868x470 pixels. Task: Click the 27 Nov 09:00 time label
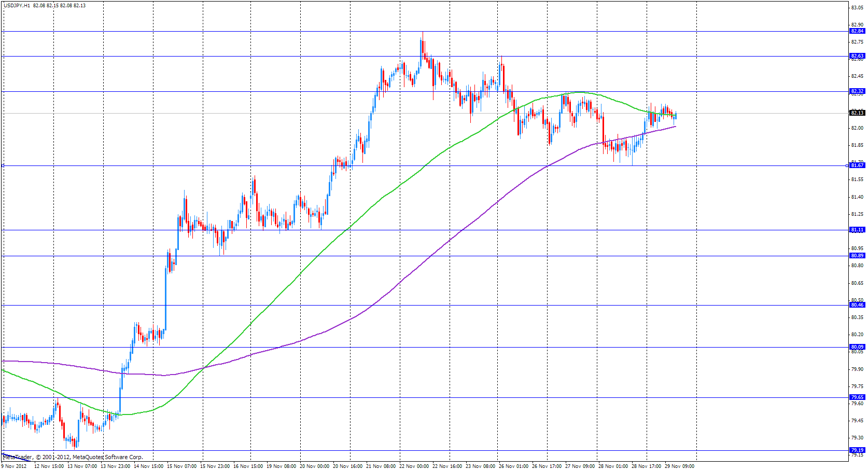coord(580,466)
